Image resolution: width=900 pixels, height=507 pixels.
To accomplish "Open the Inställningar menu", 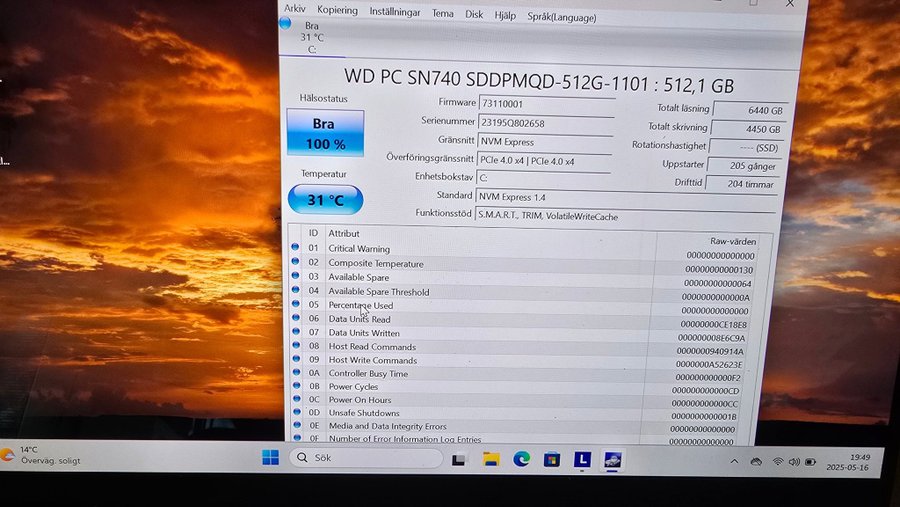I will [x=394, y=11].
